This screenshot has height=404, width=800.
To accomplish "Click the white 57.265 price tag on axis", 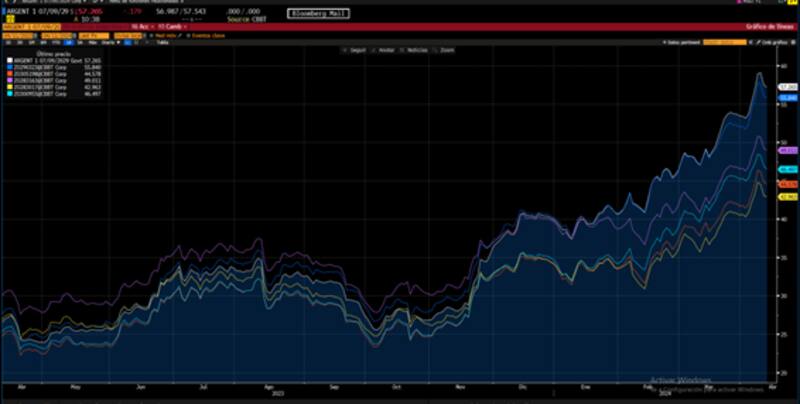I will click(x=786, y=88).
